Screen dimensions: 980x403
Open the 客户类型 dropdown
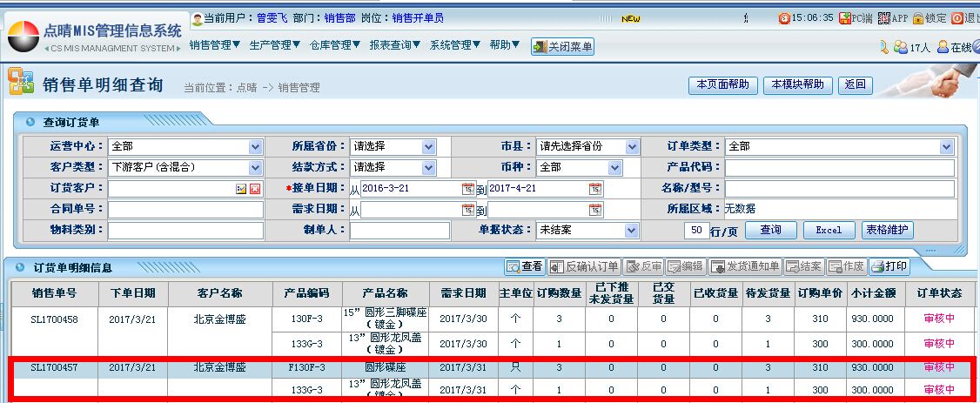pyautogui.click(x=255, y=168)
